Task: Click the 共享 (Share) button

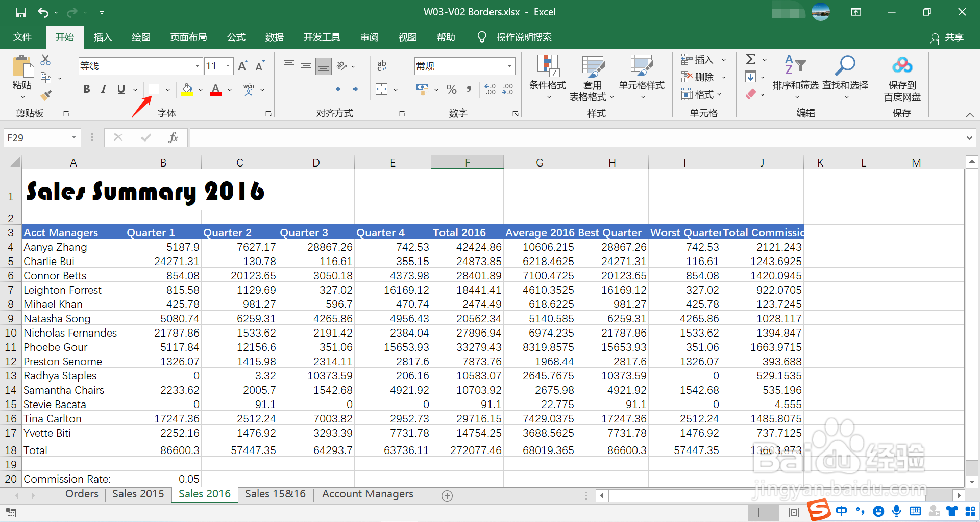Action: point(947,37)
